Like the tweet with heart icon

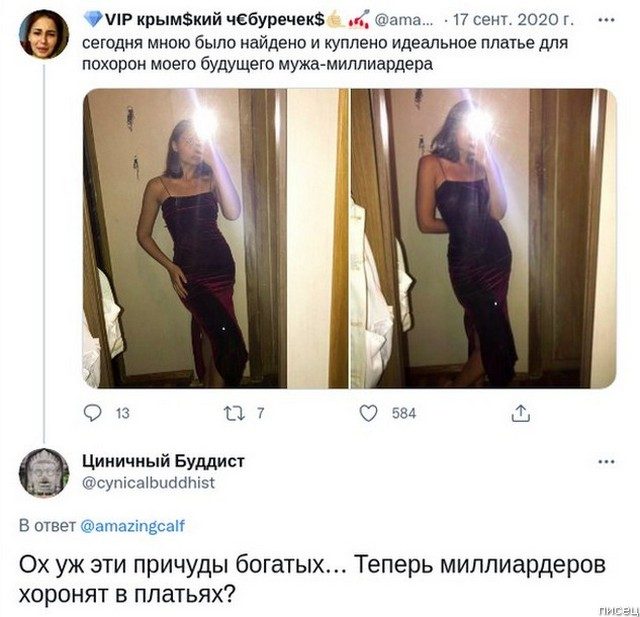click(x=368, y=413)
